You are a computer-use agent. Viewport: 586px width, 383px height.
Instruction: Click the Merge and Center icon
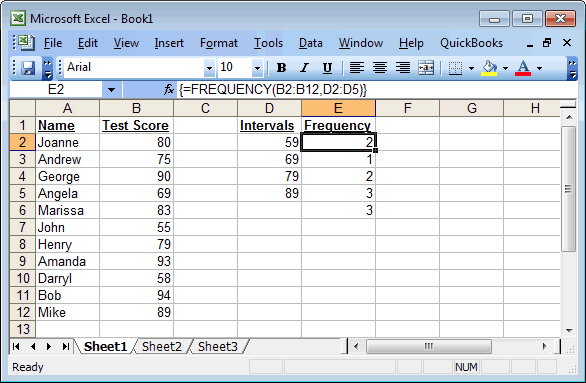tap(426, 68)
